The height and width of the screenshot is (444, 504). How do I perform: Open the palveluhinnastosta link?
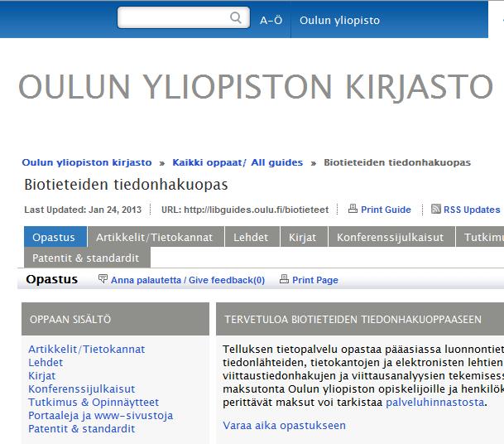point(434,403)
